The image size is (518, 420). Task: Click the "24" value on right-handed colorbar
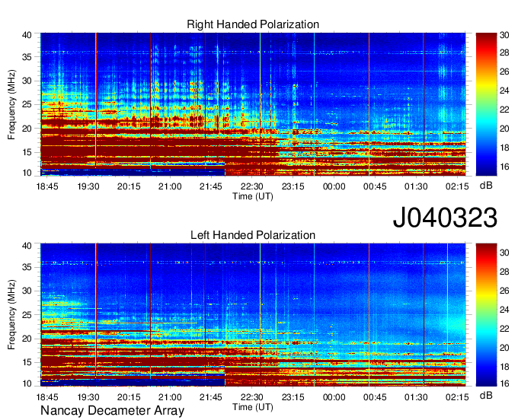pyautogui.click(x=504, y=91)
